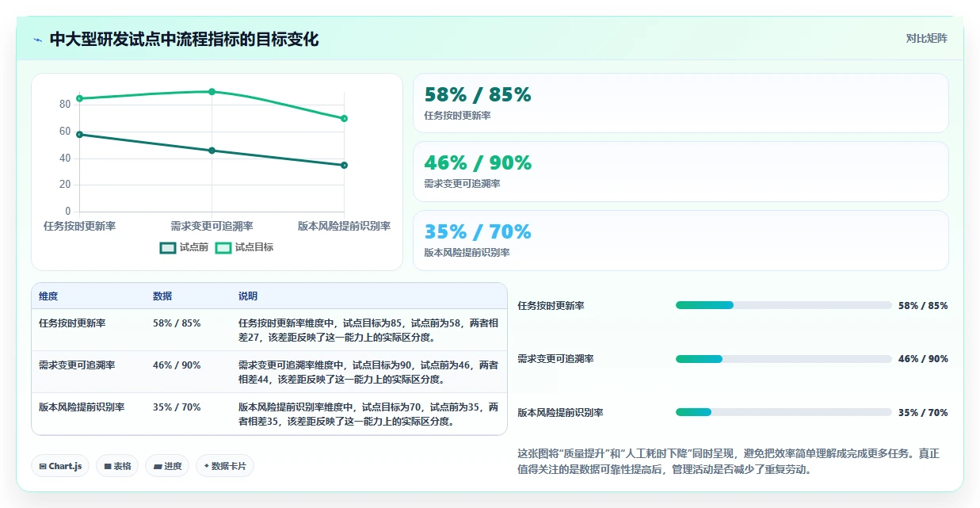The image size is (980, 508).
Task: Click the 试点目标 data point for 需求变更可追溯率
Action: click(x=212, y=92)
